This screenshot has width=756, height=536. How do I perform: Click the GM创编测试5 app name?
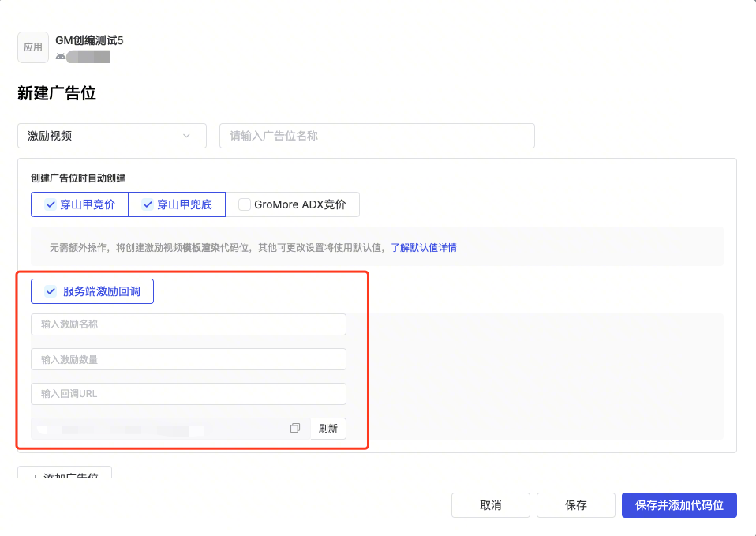click(89, 40)
